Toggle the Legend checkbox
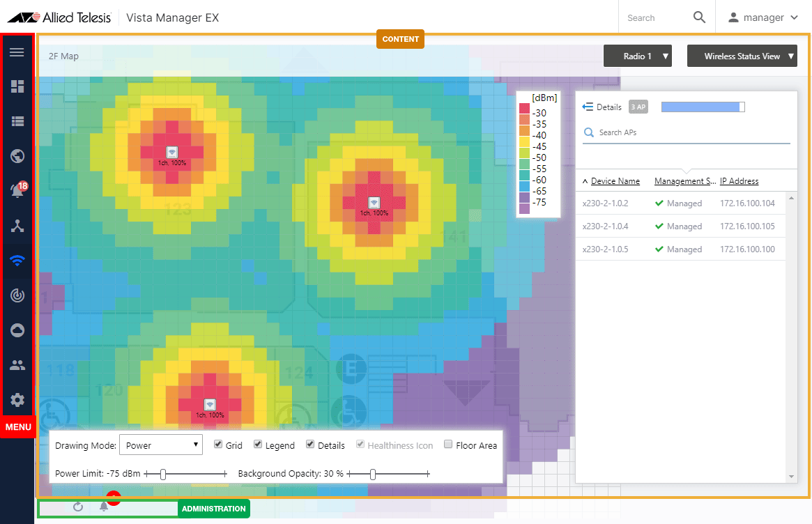This screenshot has height=524, width=812. coord(258,445)
